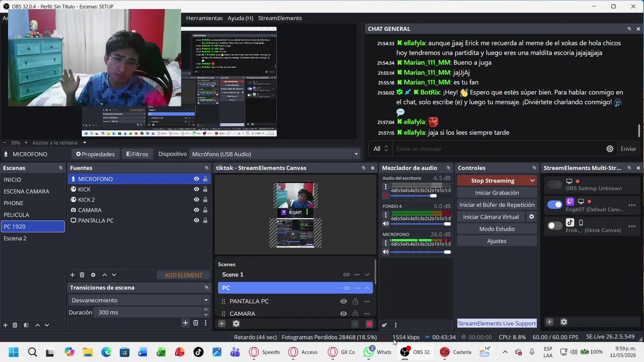Open Multi-Stream settings gear

pos(563,322)
